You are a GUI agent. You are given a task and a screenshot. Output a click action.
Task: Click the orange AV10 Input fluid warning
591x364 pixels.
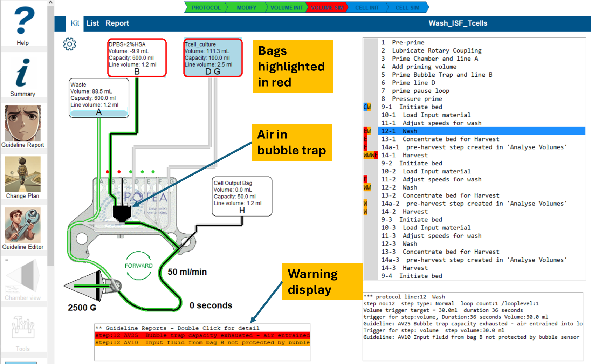[x=202, y=342]
